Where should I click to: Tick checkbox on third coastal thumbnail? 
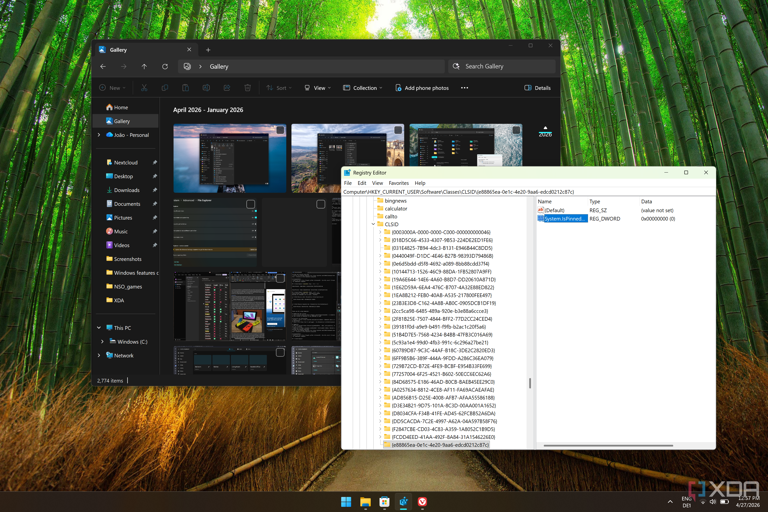[x=516, y=130]
